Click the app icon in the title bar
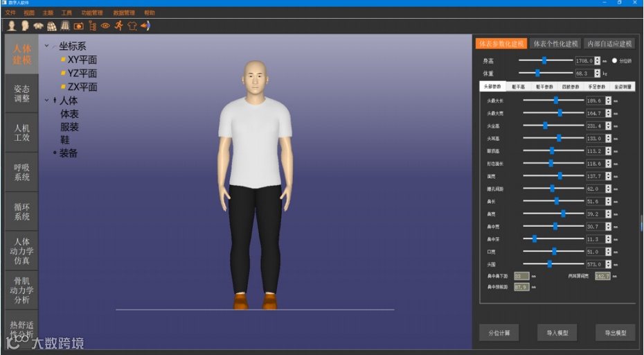The height and width of the screenshot is (355, 644). [x=5, y=3]
